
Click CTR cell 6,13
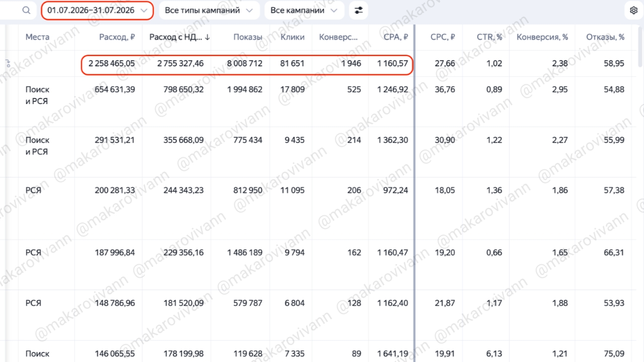[495, 354]
